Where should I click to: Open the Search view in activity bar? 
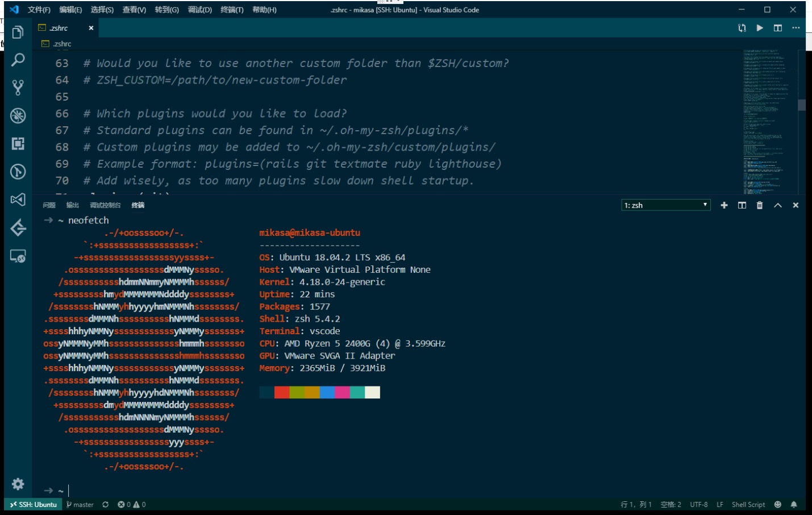coord(18,60)
